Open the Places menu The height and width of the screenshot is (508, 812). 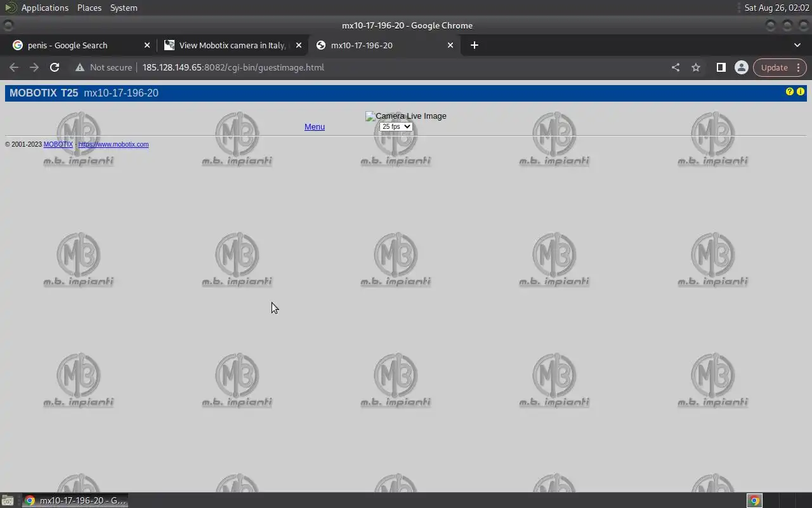(x=89, y=8)
